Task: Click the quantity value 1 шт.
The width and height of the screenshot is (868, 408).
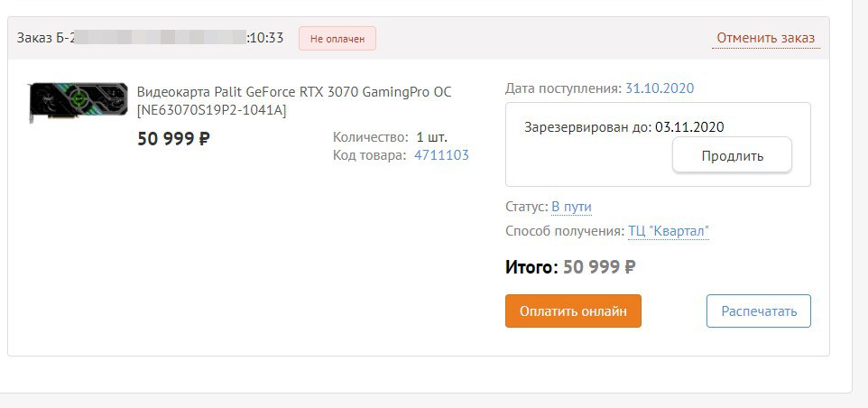Action: (x=432, y=136)
